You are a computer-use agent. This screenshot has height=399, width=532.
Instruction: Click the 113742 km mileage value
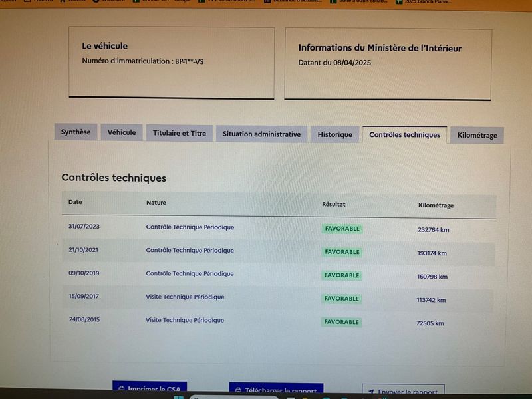(x=431, y=300)
